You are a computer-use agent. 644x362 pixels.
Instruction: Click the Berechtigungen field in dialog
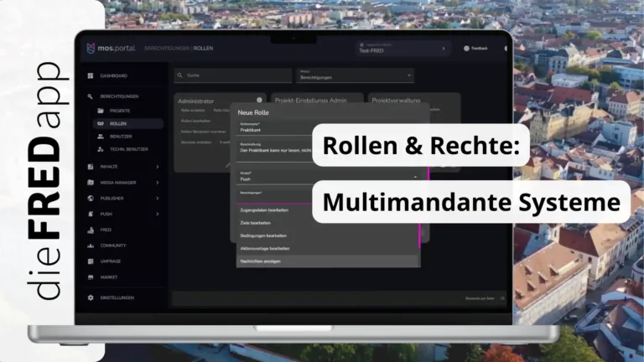(x=274, y=196)
